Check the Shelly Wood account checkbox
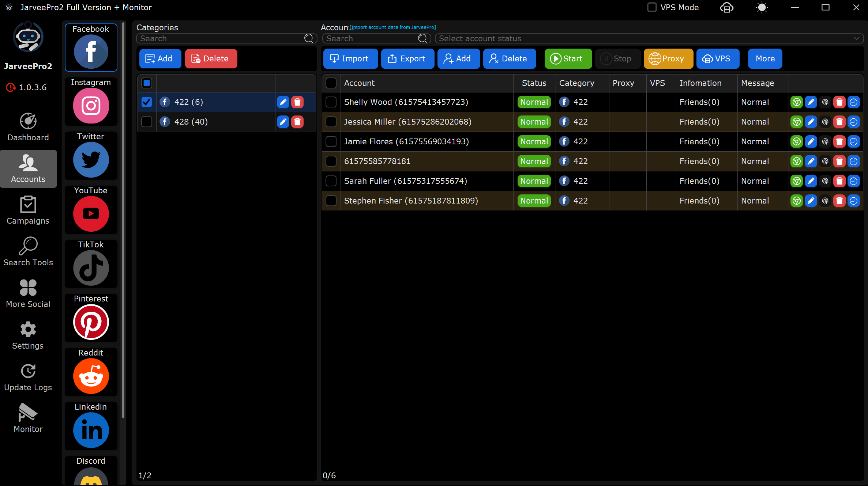Viewport: 868px width, 486px height. point(331,102)
